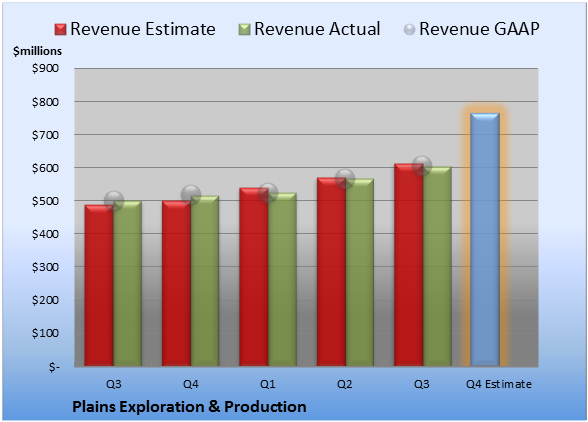588x422 pixels.
Task: Select the 'Revenue Actual' legend label
Action: (317, 29)
